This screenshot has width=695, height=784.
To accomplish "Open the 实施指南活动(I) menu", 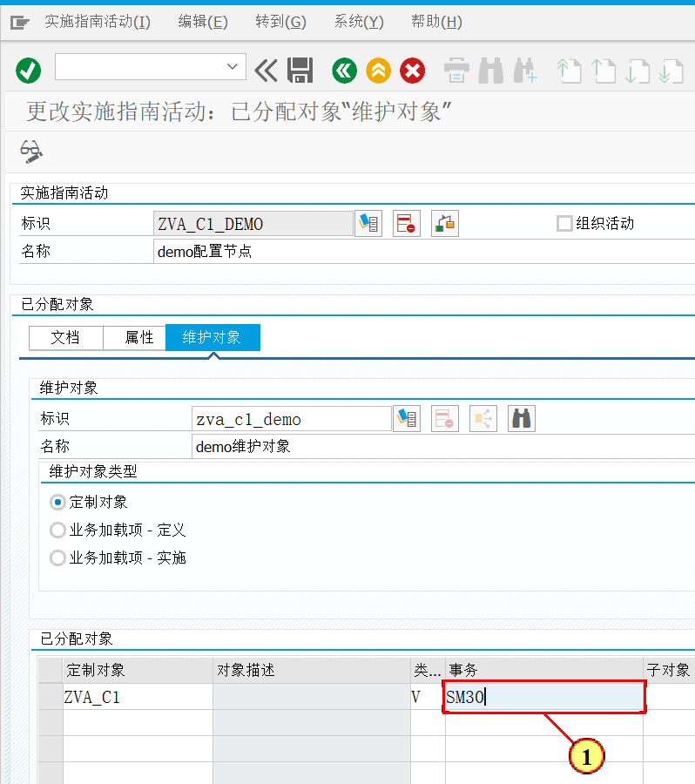I will [98, 22].
